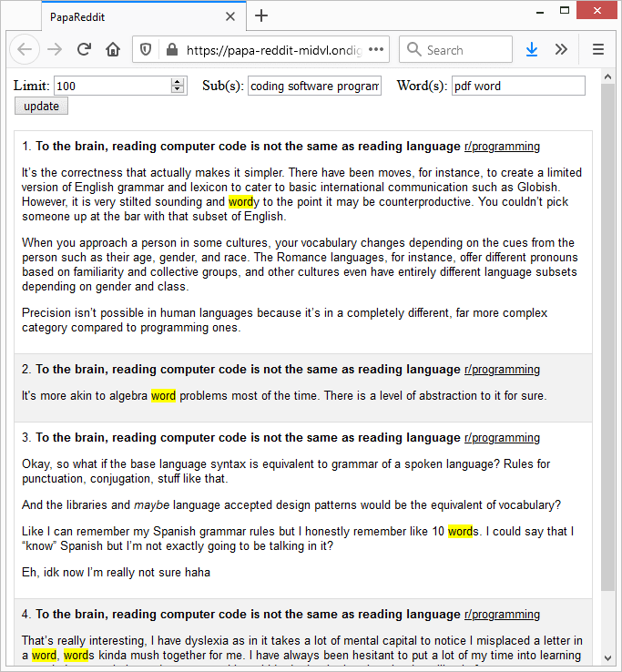Open tracking protection shield in the address bar
Image resolution: width=622 pixels, height=672 pixels.
[146, 50]
